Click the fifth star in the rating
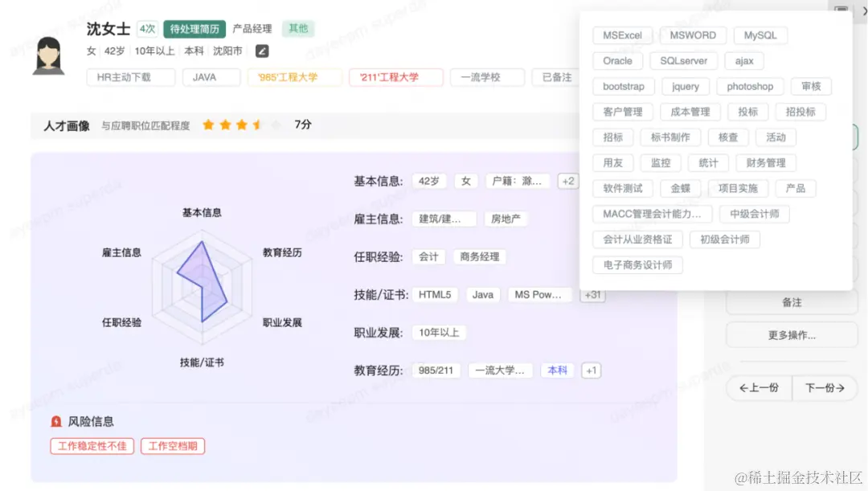Image resolution: width=868 pixels, height=491 pixels. pos(277,125)
